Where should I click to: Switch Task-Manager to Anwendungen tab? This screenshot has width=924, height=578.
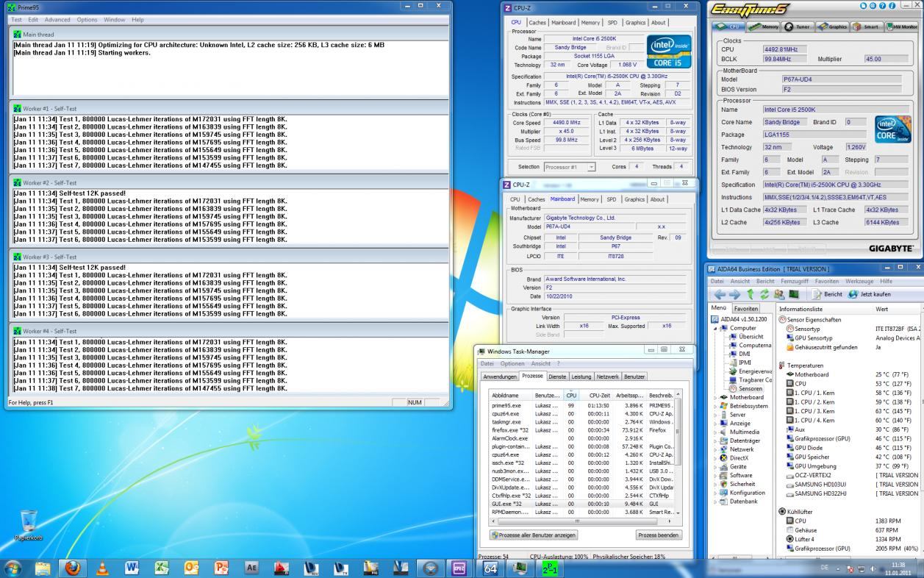[x=500, y=377]
